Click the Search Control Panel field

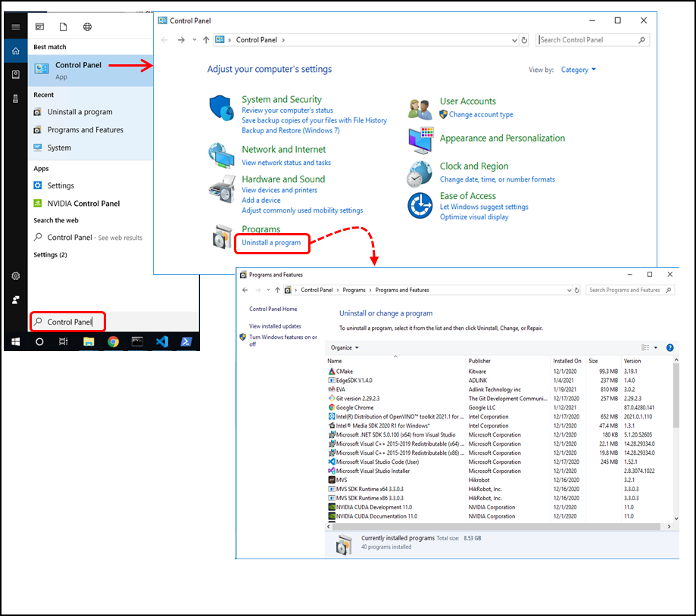587,40
